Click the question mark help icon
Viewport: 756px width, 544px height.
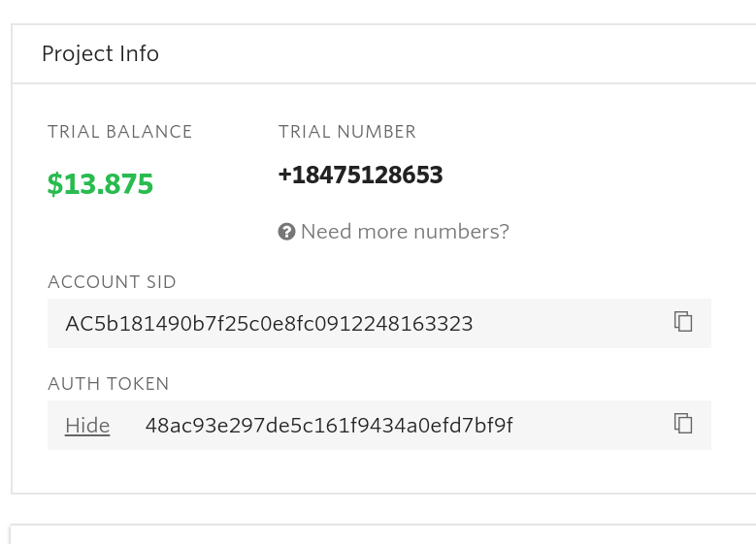286,232
